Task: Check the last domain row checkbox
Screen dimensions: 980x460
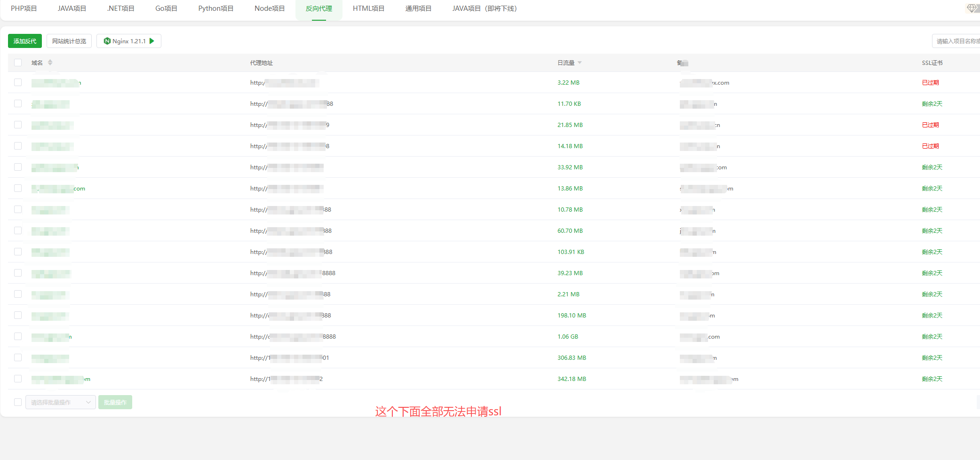Action: (18, 379)
